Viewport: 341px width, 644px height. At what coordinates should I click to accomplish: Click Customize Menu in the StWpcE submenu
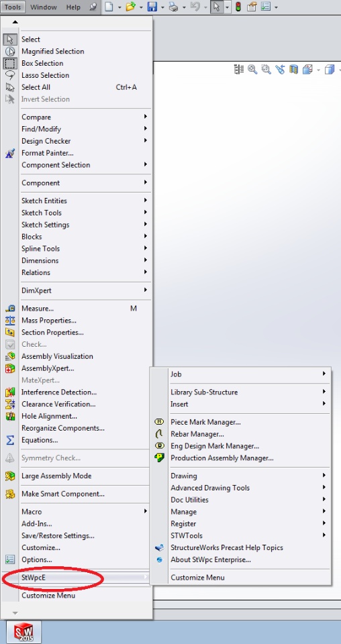click(241, 578)
